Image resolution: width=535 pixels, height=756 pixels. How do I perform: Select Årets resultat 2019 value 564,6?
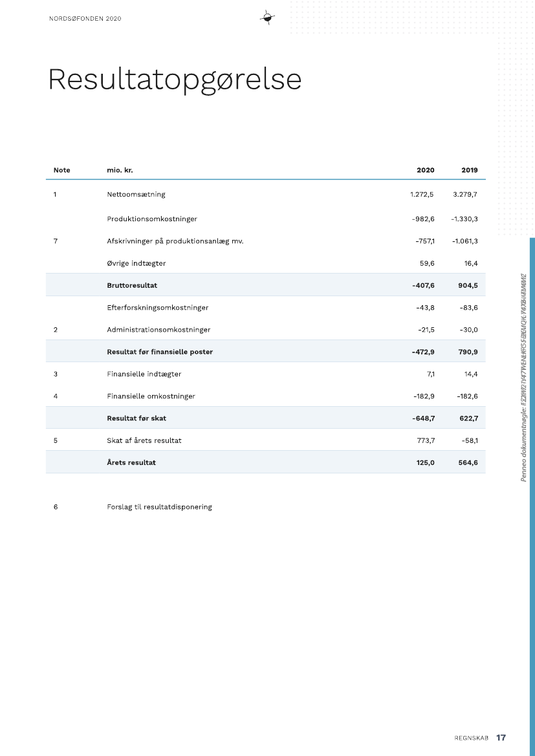pyautogui.click(x=468, y=462)
